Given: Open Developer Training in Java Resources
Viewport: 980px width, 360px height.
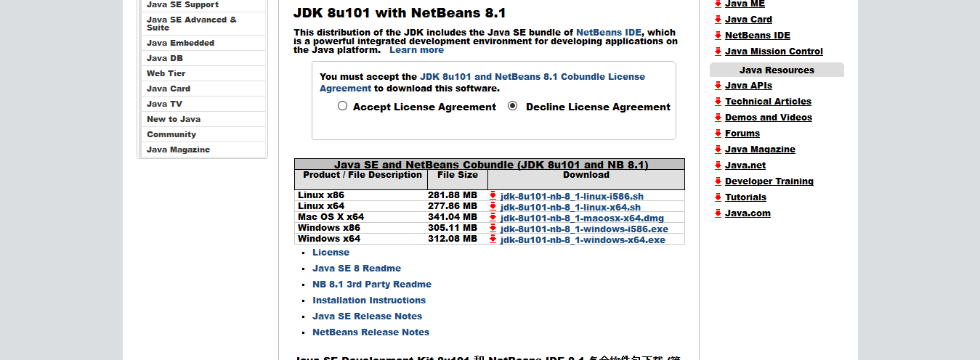Looking at the screenshot, I should [x=769, y=181].
